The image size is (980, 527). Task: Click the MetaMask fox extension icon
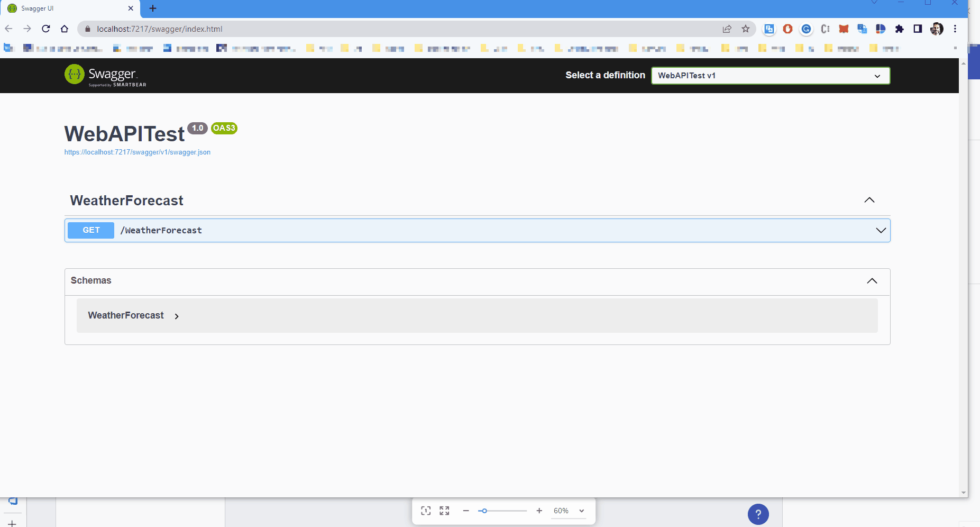coord(844,29)
